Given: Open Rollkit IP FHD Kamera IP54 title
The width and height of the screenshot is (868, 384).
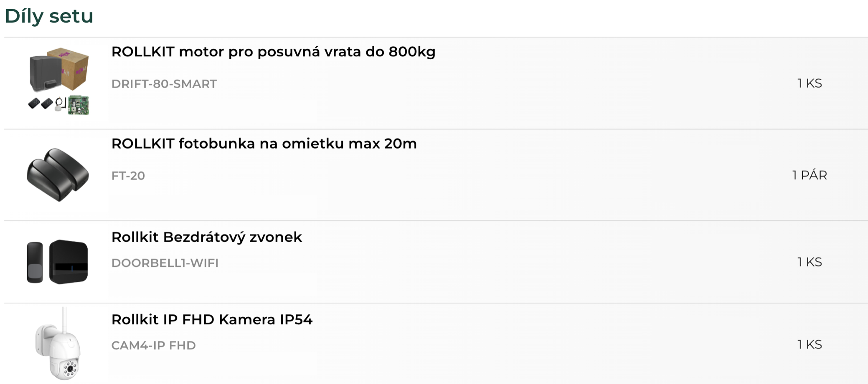Looking at the screenshot, I should pyautogui.click(x=212, y=320).
